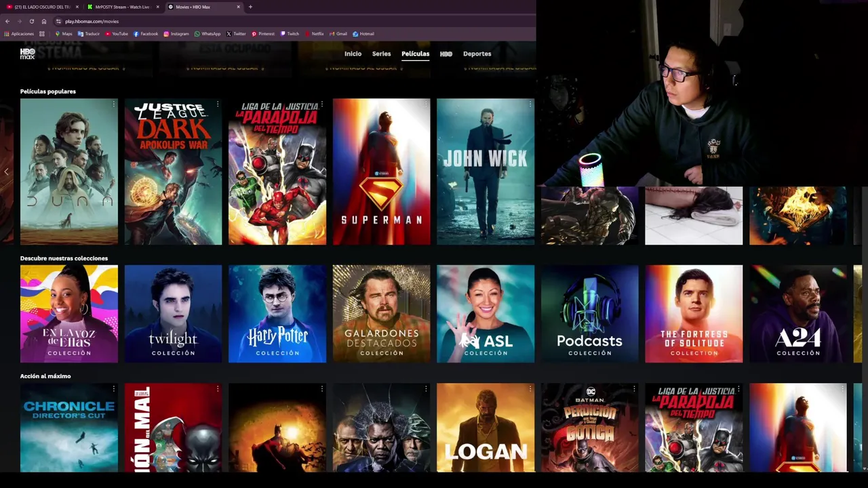Close the MrPOSTY Stream tab

click(158, 7)
